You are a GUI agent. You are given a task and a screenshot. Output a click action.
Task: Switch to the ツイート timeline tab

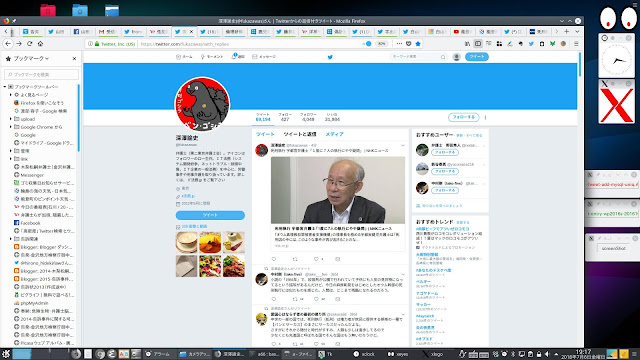265,134
